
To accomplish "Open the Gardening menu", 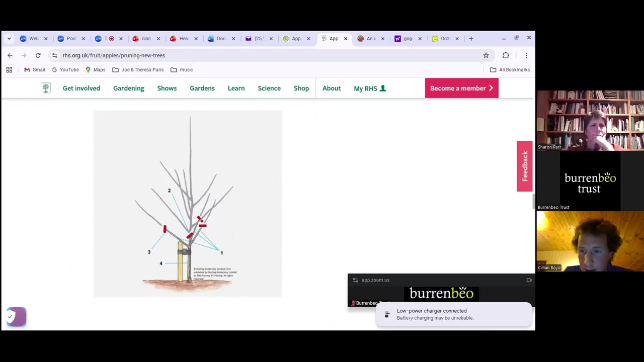I will pos(129,88).
